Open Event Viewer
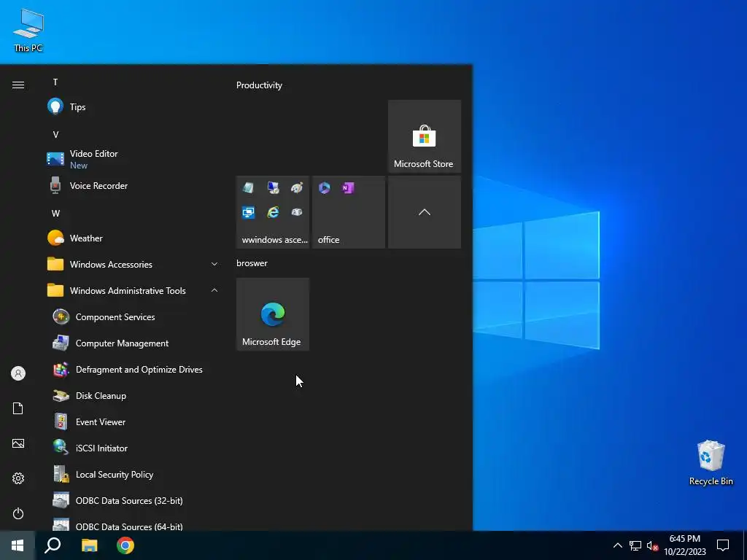747x560 pixels. point(133,421)
